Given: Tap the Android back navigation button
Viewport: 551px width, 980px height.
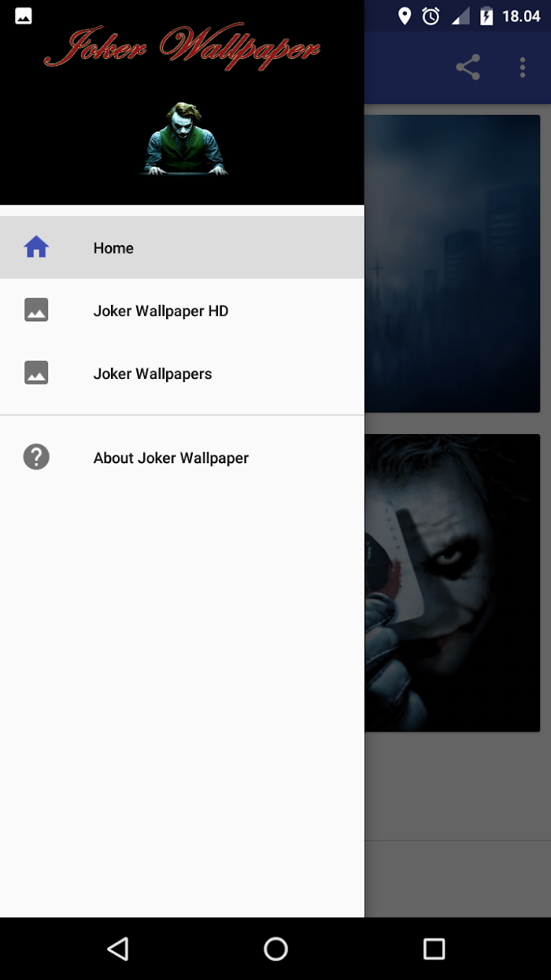Looking at the screenshot, I should [x=118, y=948].
